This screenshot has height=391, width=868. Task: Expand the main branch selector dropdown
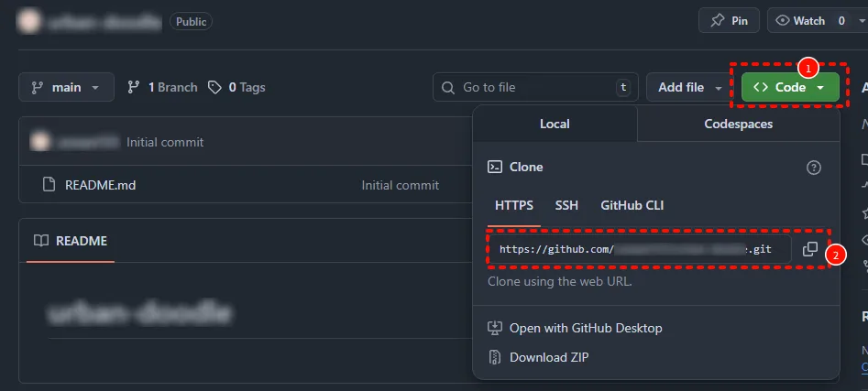pos(66,88)
